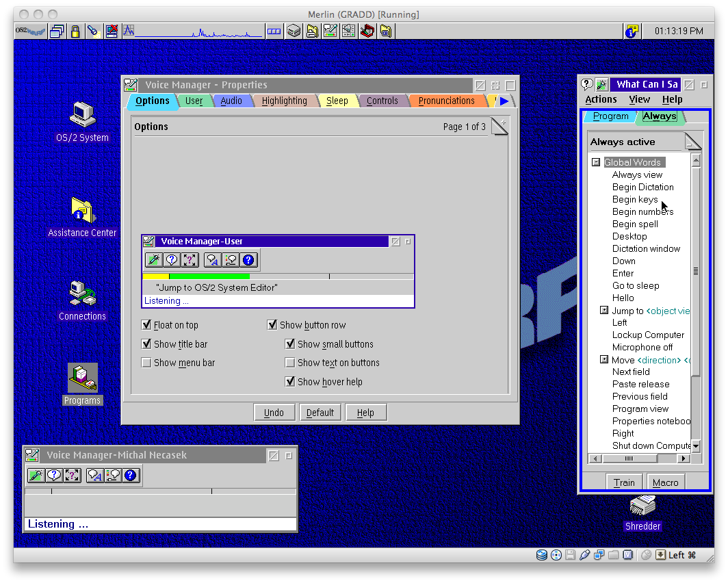Click the blue help button in Voice Manager-Michal Necasek
The image size is (728, 583).
[131, 476]
